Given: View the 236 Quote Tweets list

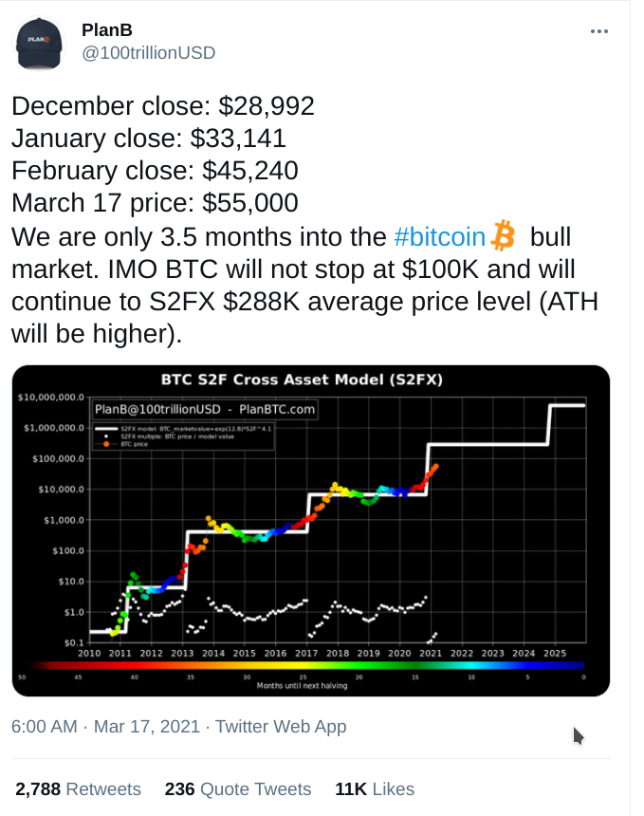Looking at the screenshot, I should coord(237,788).
